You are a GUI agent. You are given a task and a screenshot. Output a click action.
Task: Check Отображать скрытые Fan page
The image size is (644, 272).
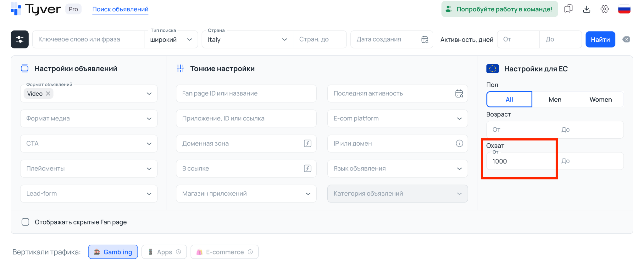pyautogui.click(x=25, y=222)
